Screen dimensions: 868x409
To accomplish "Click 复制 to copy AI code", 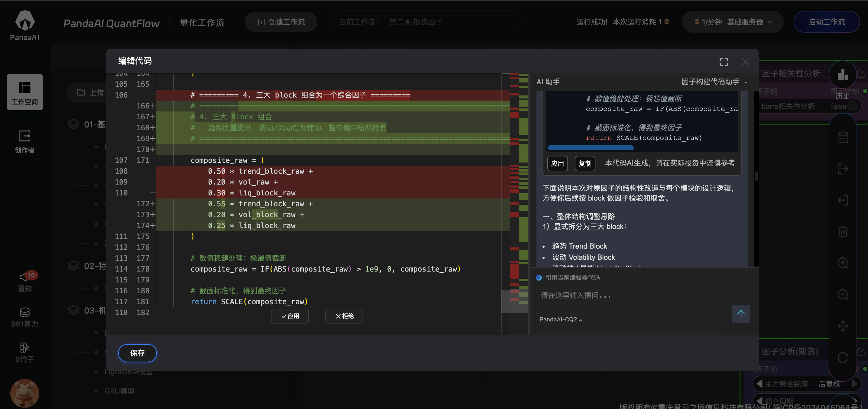I will (585, 163).
